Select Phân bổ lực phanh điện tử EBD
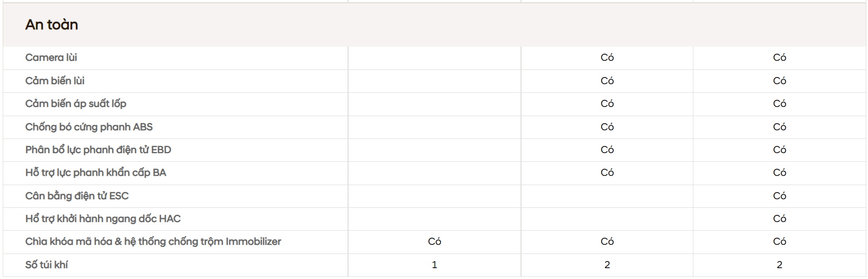 coord(98,150)
